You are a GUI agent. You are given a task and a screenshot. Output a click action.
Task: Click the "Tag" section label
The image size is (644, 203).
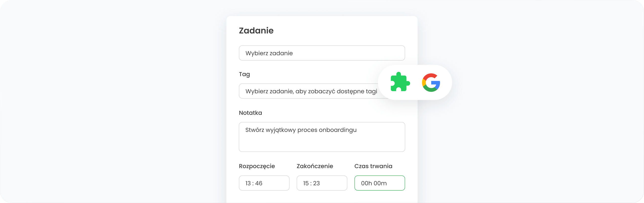[244, 74]
